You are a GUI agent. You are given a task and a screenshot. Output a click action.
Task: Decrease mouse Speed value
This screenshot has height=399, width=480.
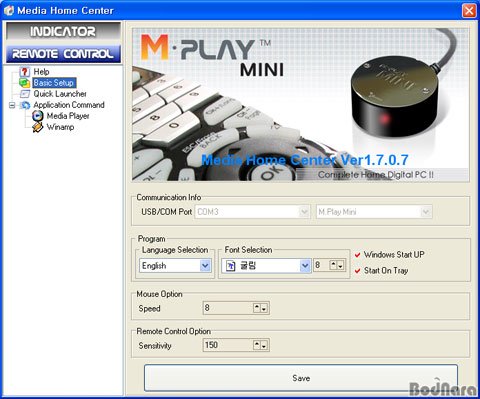pos(264,309)
